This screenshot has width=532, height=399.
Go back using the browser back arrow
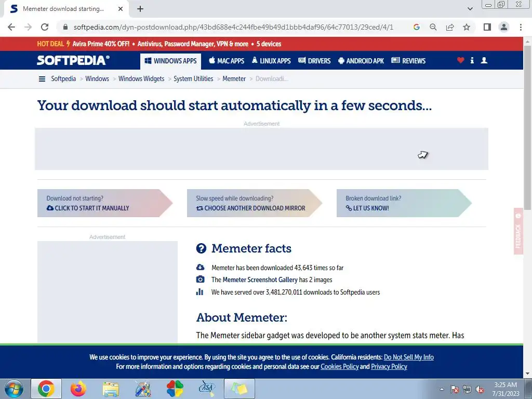(11, 27)
